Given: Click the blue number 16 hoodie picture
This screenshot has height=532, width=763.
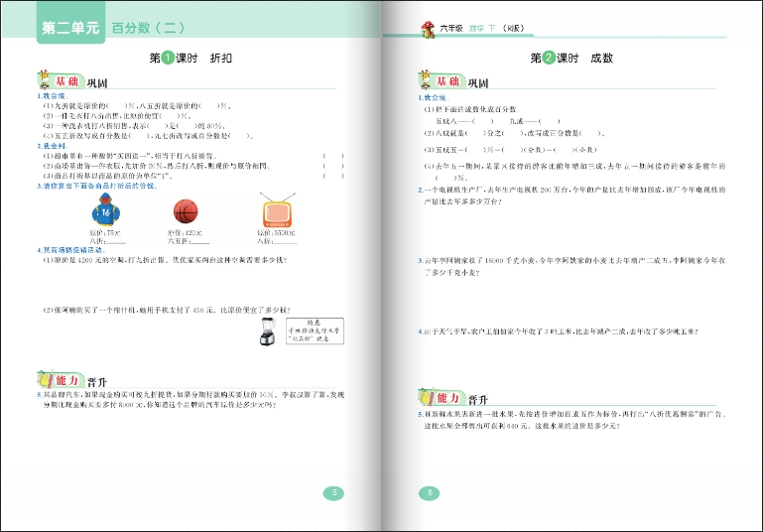Looking at the screenshot, I should (106, 211).
